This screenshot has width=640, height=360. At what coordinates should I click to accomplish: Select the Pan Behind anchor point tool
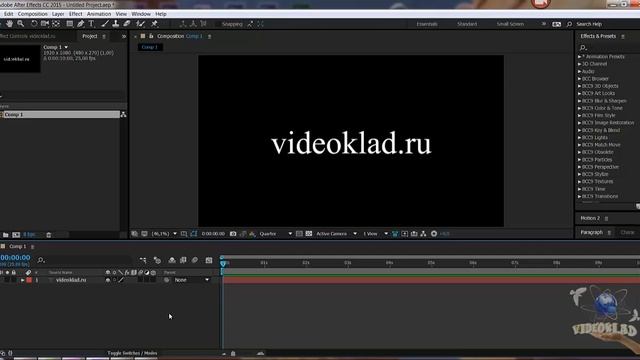click(x=56, y=24)
